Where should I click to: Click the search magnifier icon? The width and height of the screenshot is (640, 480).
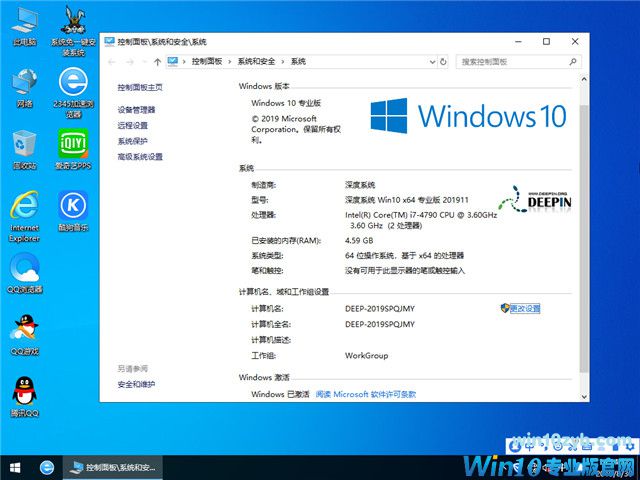tap(573, 62)
